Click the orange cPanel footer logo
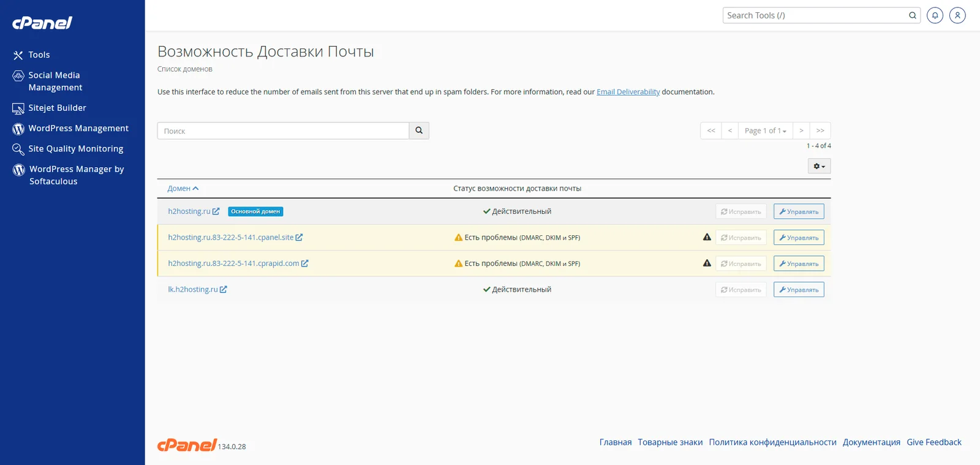The width and height of the screenshot is (980, 465). point(187,445)
